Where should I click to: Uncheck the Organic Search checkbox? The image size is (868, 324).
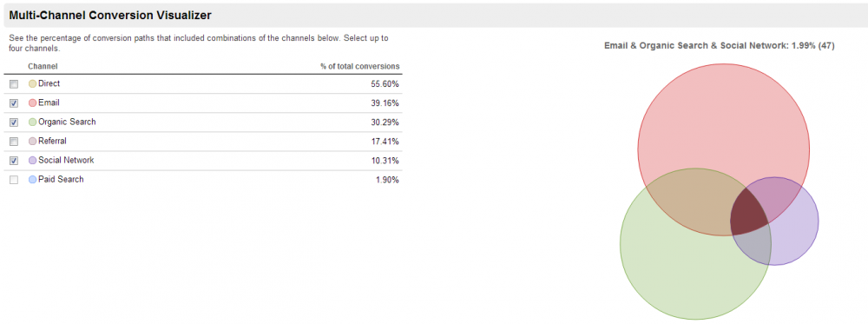point(14,122)
